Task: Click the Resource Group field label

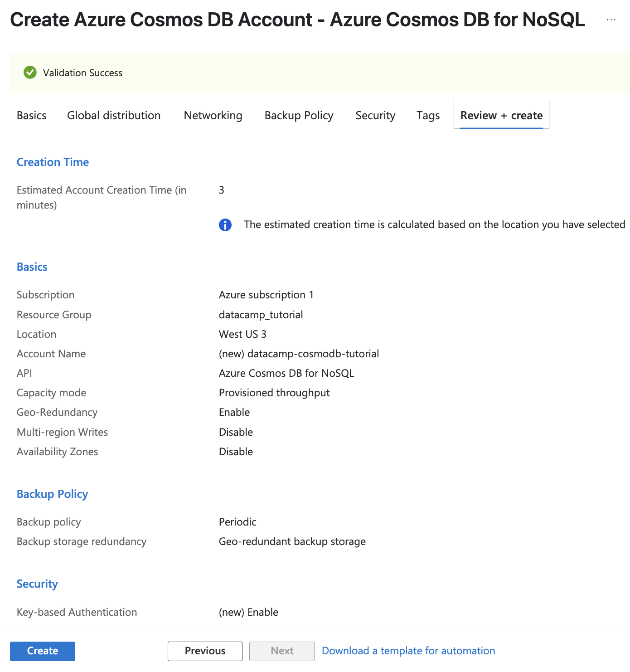Action: [x=54, y=315]
